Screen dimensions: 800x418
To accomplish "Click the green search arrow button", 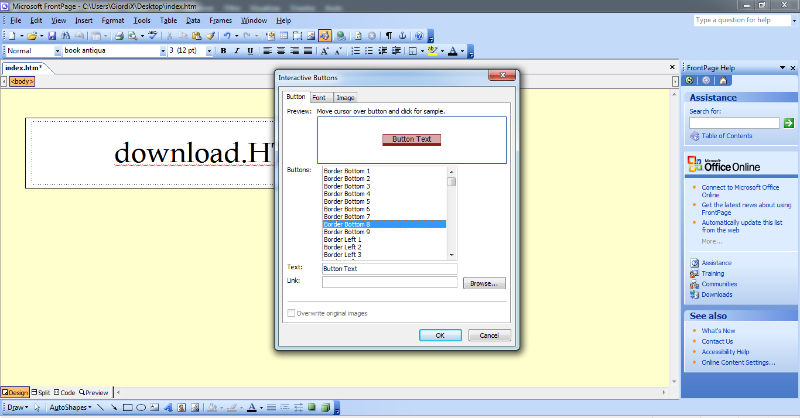I will pos(788,123).
